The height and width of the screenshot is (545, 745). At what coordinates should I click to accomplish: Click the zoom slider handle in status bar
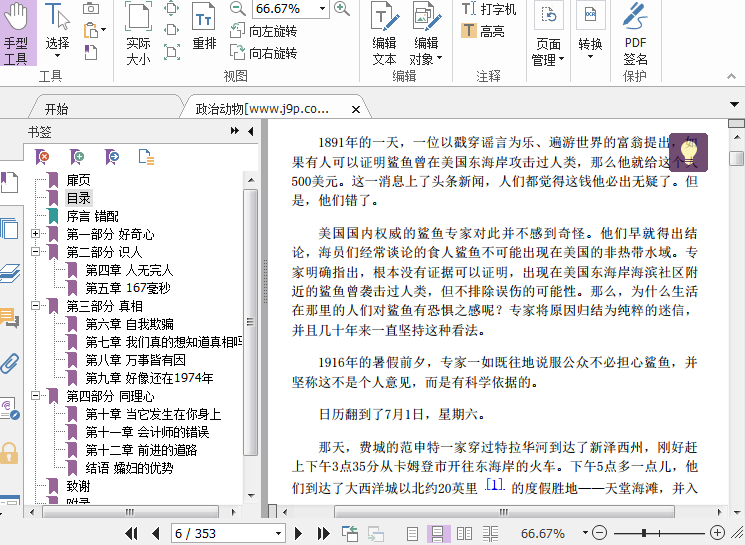tap(644, 533)
